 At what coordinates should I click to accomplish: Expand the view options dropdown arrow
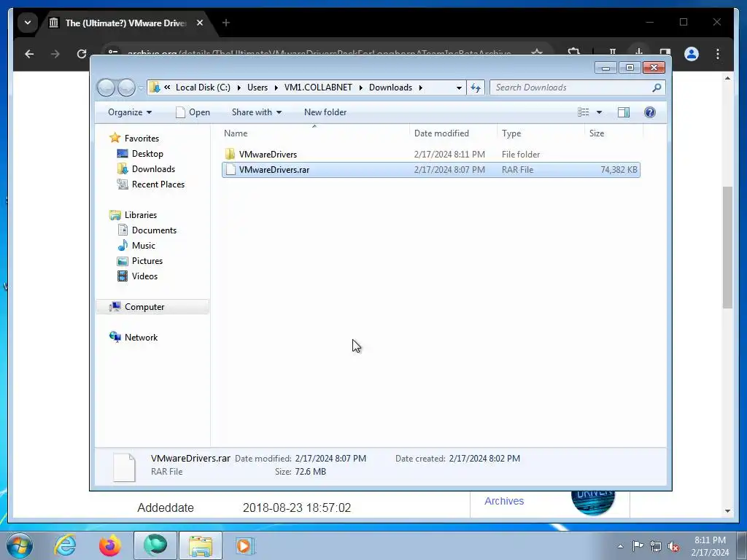click(x=600, y=112)
